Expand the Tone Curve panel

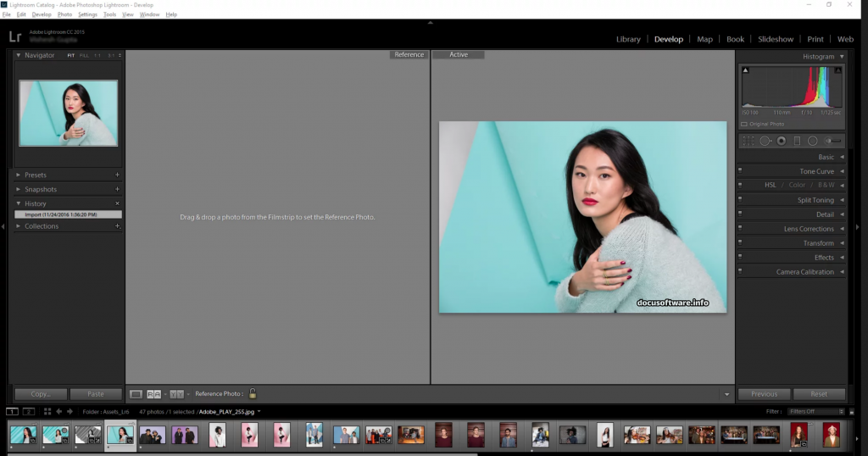click(816, 171)
